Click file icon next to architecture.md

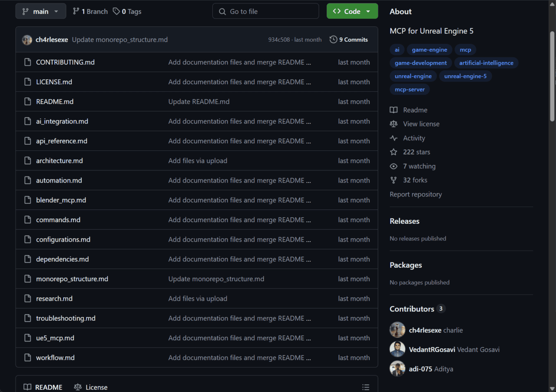(28, 161)
